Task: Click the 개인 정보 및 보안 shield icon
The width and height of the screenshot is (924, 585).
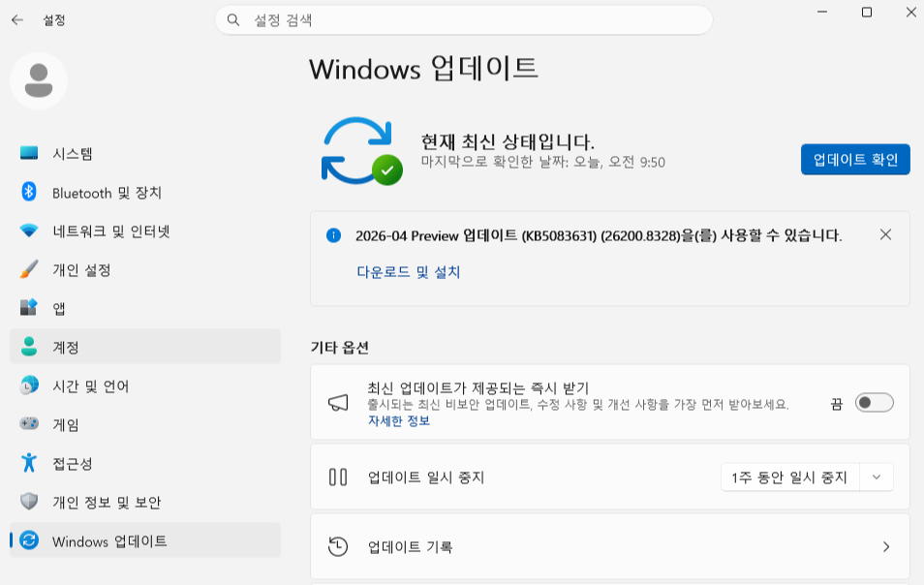Action: pyautogui.click(x=29, y=502)
